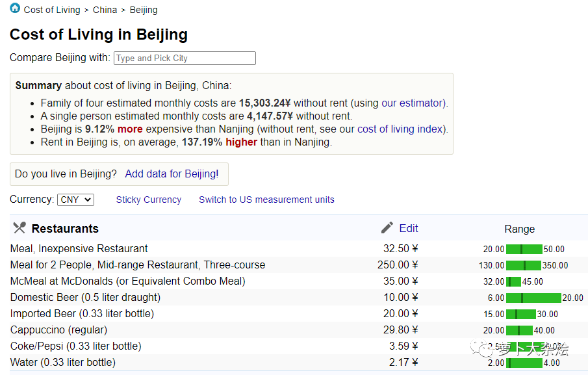Image resolution: width=588 pixels, height=375 pixels.
Task: Click the 15,303.24¥ family cost figure
Action: (x=264, y=103)
